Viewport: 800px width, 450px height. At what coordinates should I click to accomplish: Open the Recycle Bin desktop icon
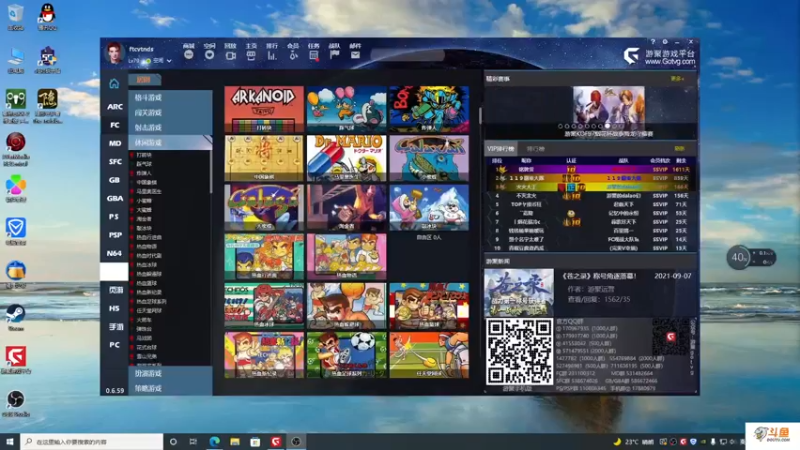[16, 16]
